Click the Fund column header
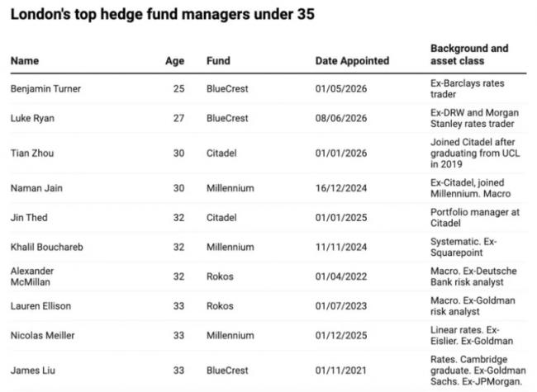Viewport: 537px width, 392px height. 218,61
